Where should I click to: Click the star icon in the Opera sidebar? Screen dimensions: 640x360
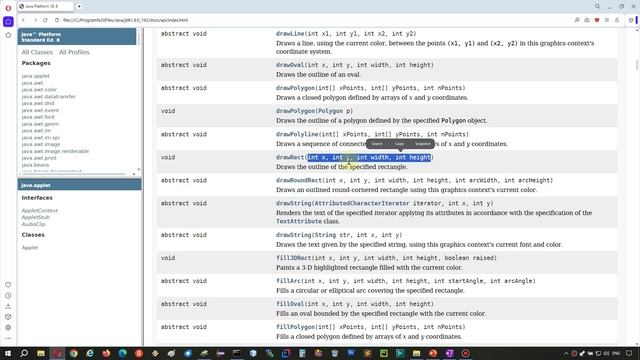click(x=8, y=35)
